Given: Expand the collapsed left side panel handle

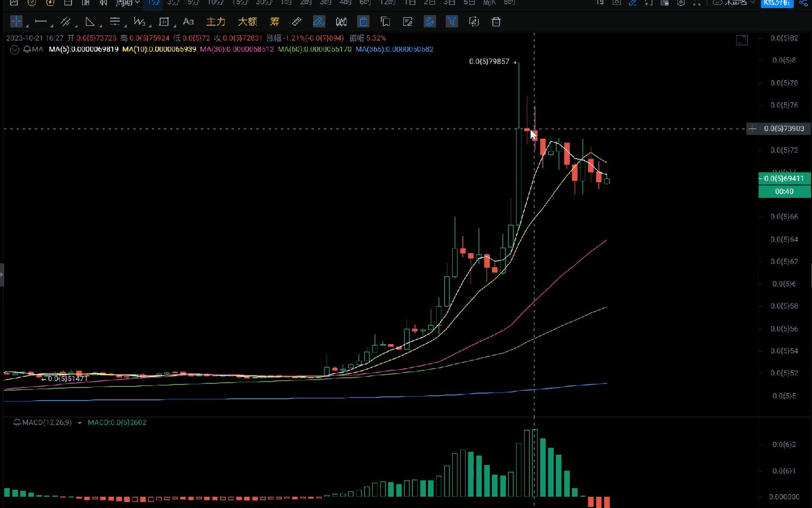Looking at the screenshot, I should pyautogui.click(x=2, y=275).
